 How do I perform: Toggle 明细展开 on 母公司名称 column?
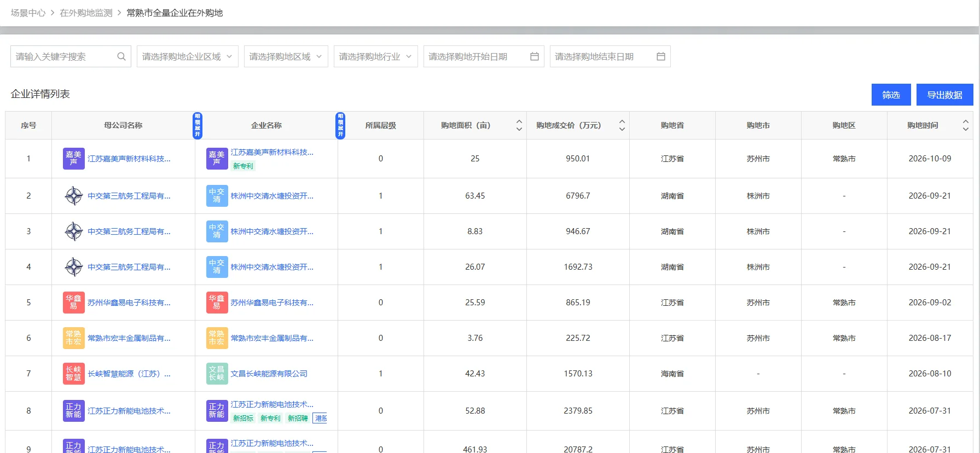coord(198,125)
